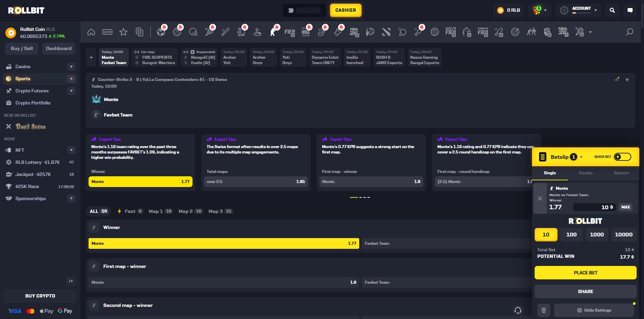
Task: Click the betslip stake input field
Action: 594,207
